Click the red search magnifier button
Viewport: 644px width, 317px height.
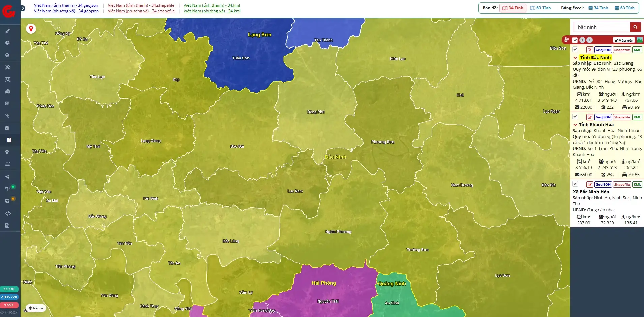[x=635, y=27]
